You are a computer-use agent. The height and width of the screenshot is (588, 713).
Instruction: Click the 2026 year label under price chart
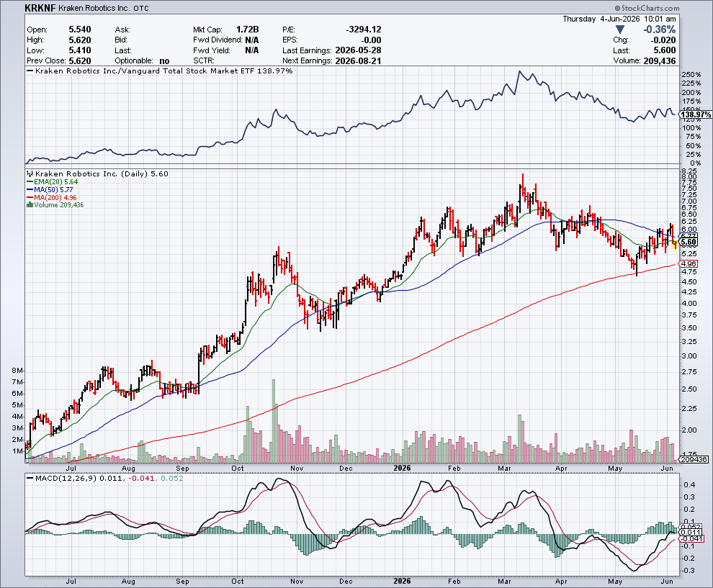(402, 468)
